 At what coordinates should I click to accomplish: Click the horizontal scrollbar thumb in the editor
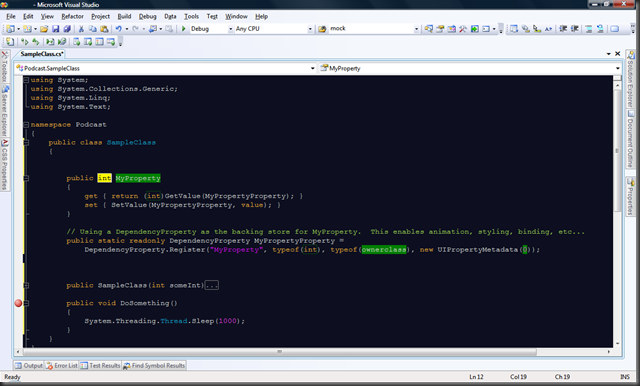click(280, 352)
